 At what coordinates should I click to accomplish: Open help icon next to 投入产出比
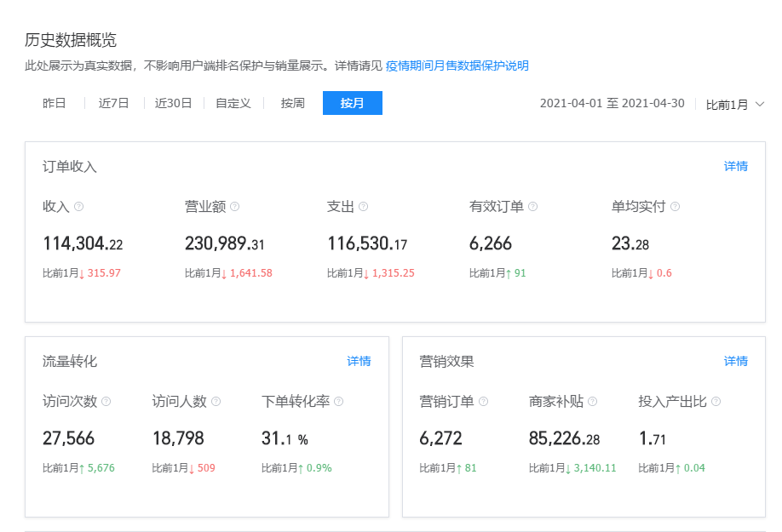coord(716,401)
